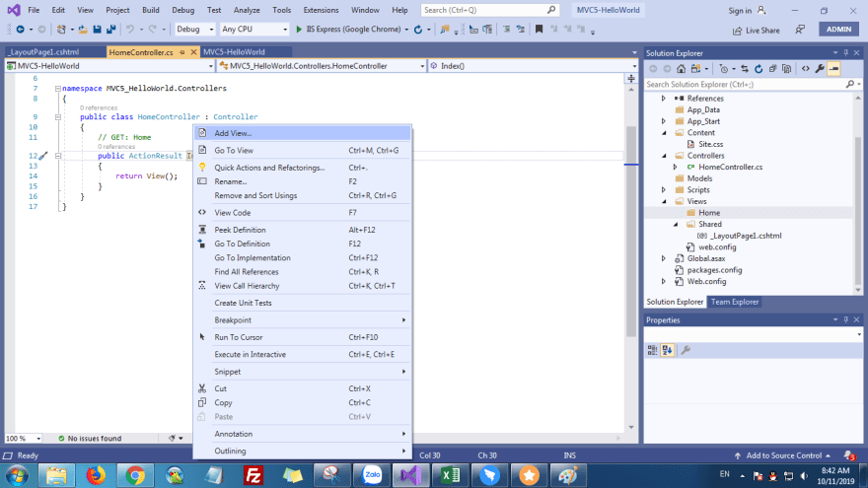Viewport: 868px width, 488px height.
Task: Expand the References node
Action: 664,99
